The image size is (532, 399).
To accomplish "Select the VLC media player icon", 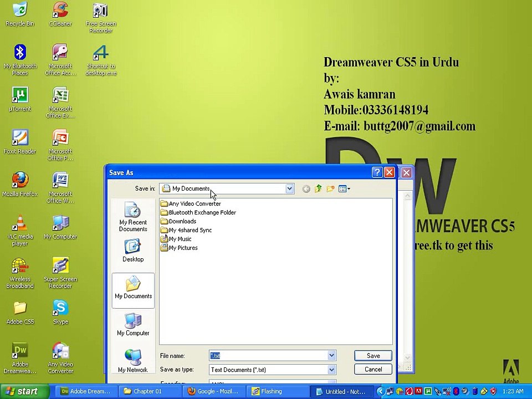I will [x=20, y=231].
